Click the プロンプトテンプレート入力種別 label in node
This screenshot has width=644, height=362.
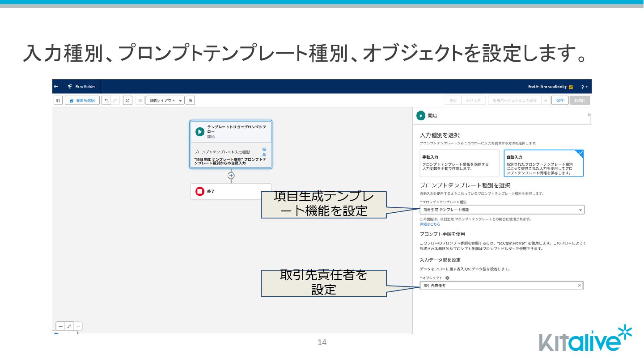[x=222, y=152]
